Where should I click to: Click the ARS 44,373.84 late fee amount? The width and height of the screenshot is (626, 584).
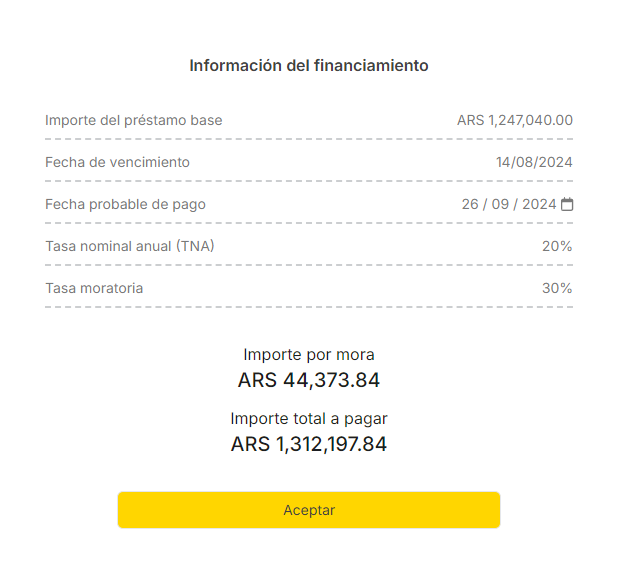pyautogui.click(x=309, y=380)
